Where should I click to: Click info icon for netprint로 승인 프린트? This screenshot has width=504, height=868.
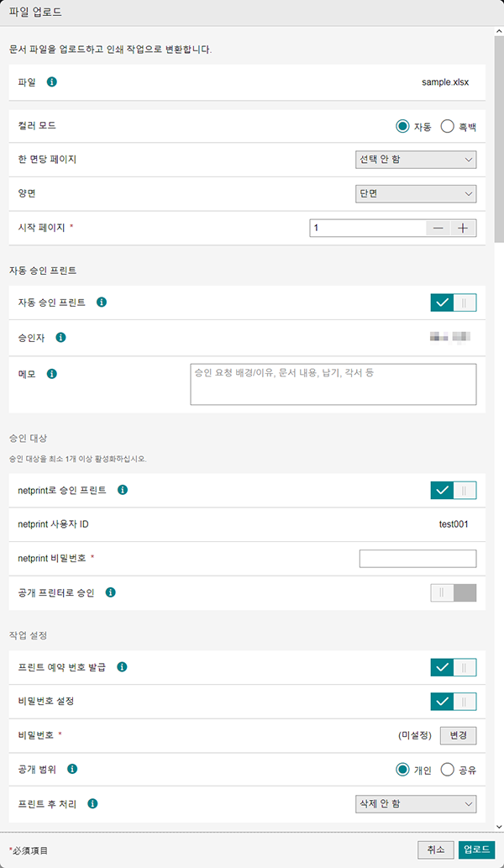123,489
